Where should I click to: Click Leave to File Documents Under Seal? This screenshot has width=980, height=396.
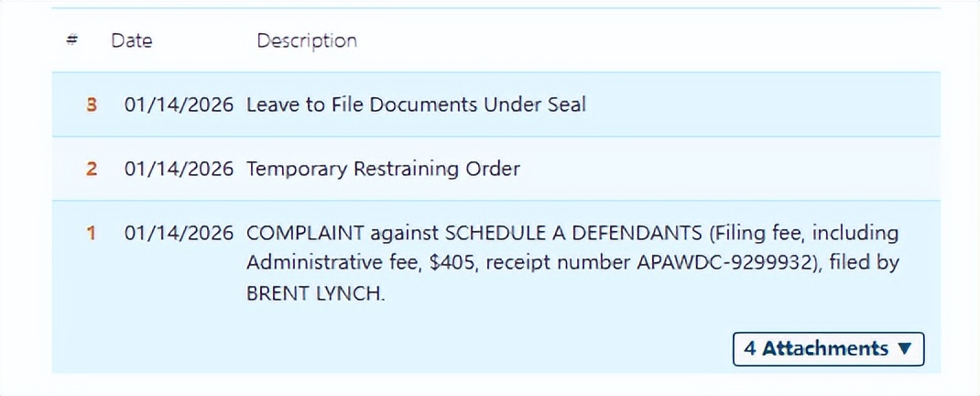tap(416, 104)
